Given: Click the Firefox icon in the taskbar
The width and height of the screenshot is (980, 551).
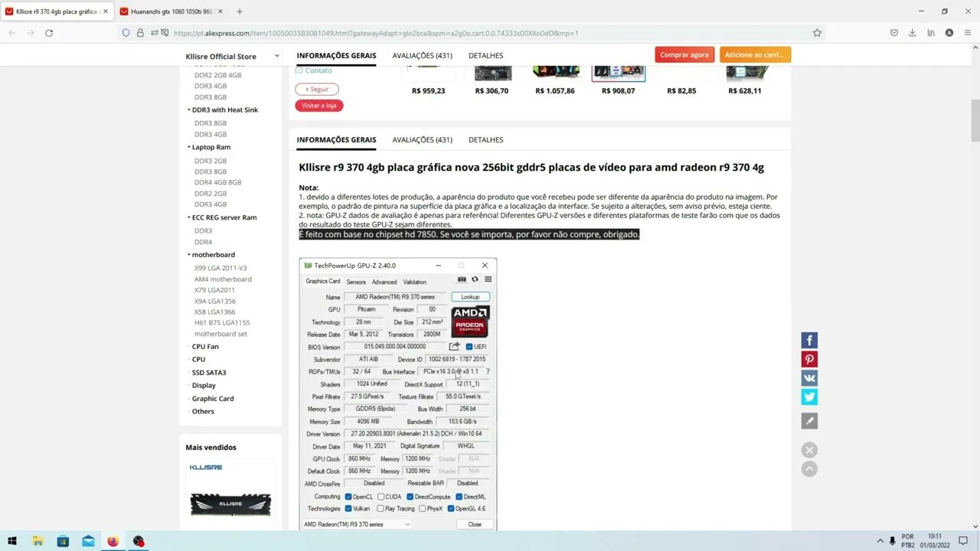Looking at the screenshot, I should 113,541.
